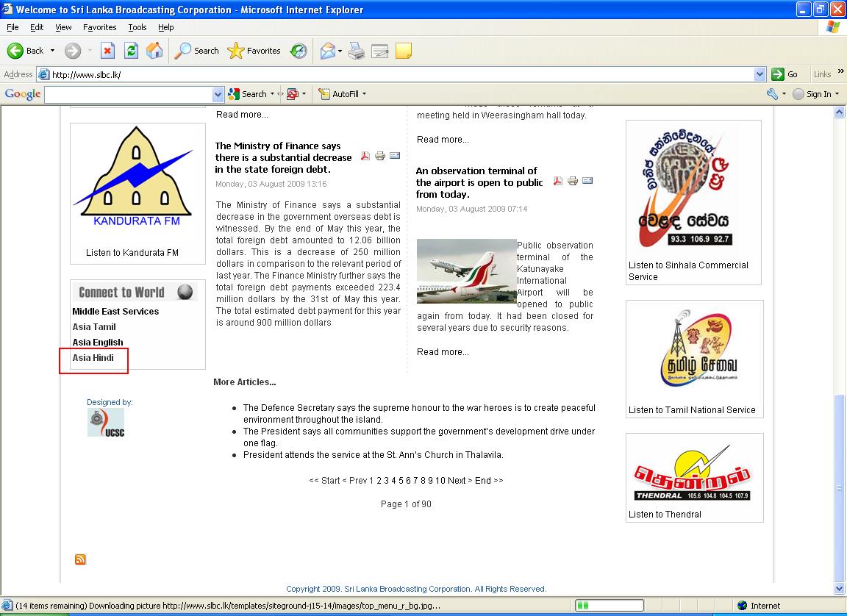
Task: Click the Internet zone status bar indicator
Action: click(759, 606)
